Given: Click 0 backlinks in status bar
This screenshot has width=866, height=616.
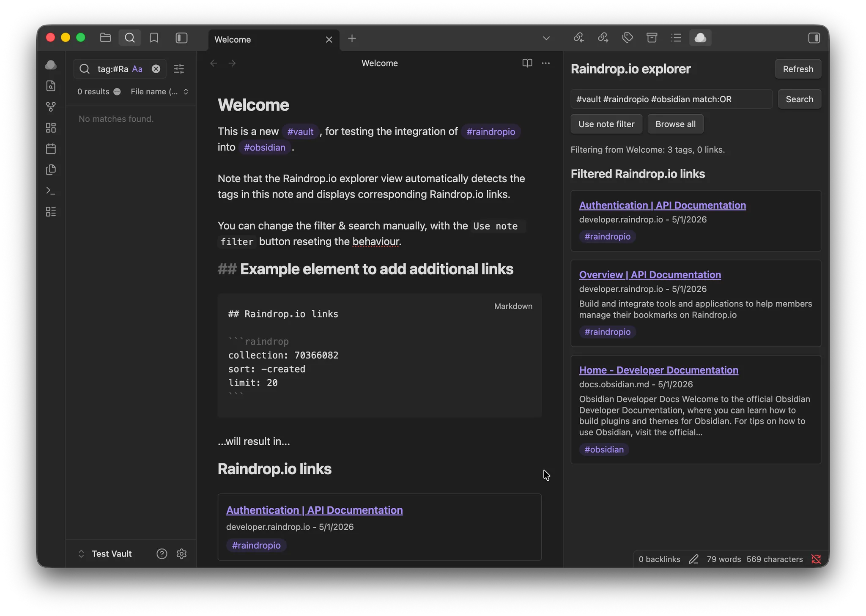Looking at the screenshot, I should pyautogui.click(x=659, y=559).
